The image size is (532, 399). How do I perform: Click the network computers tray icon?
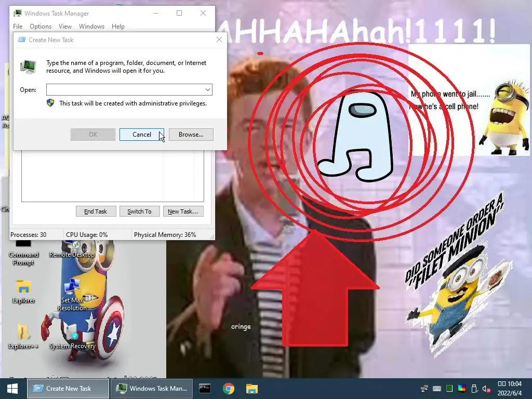424,389
